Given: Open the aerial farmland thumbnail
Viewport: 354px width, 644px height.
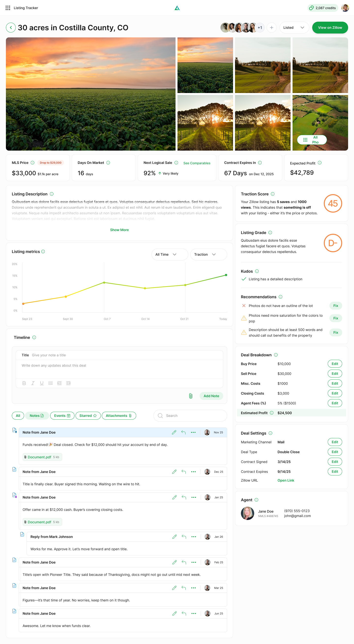Looking at the screenshot, I should point(320,123).
